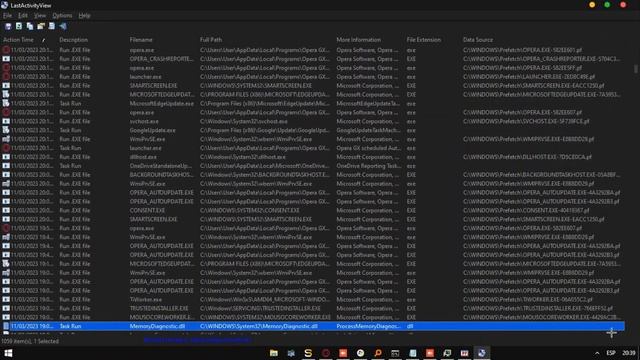Sort by the Full Path column header
The width and height of the screenshot is (640, 360).
click(x=211, y=40)
